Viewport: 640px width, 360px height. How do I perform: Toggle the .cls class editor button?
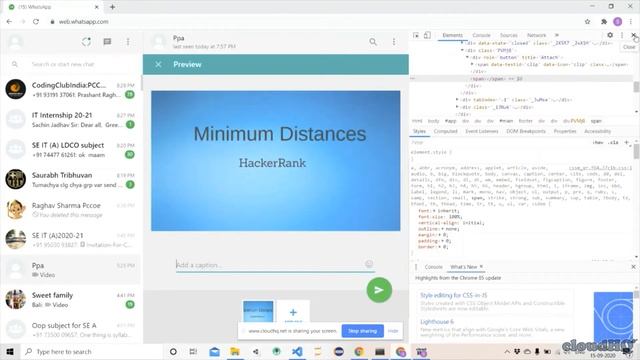click(613, 142)
